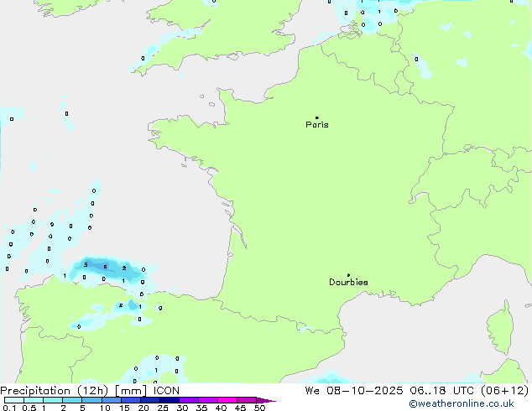Pick the 45–50 mm legend swatch
This screenshot has height=411, width=532.
tap(247, 400)
